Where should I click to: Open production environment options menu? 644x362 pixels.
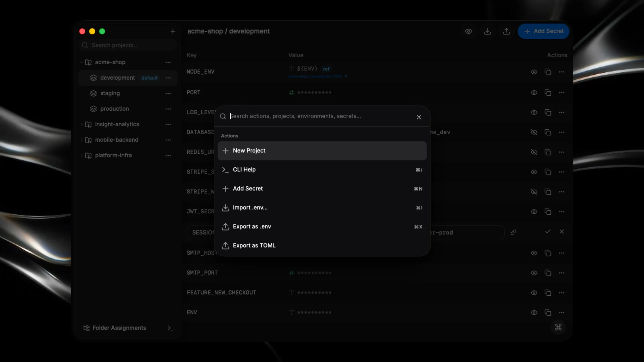coord(168,109)
